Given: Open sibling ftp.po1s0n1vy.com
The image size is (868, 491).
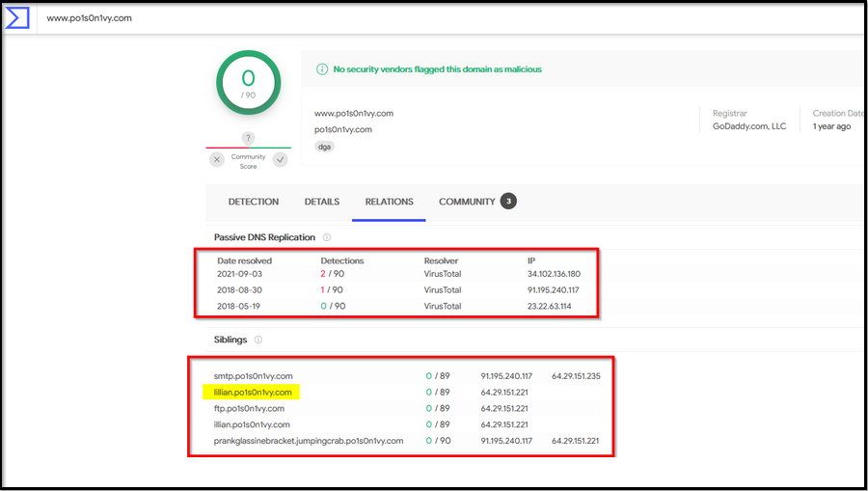Looking at the screenshot, I should [249, 408].
